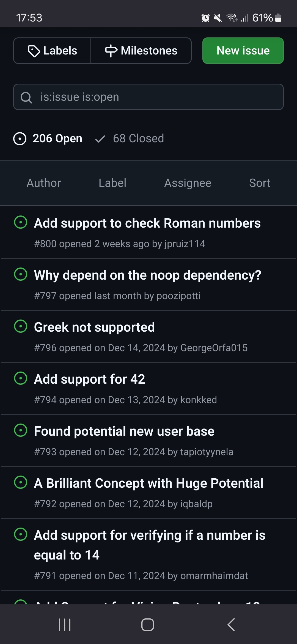The image size is (297, 644).
Task: Tap open-issue icon beside Greek not supported
Action: (21, 326)
